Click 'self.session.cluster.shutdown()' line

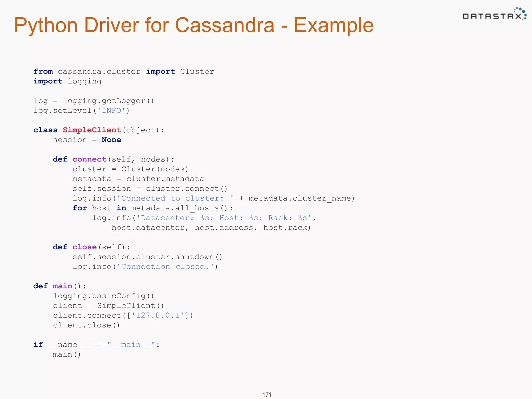point(148,257)
